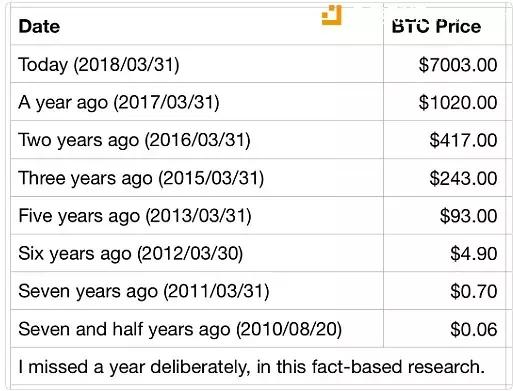
Task: Click the $0.70 price value
Action: point(474,292)
